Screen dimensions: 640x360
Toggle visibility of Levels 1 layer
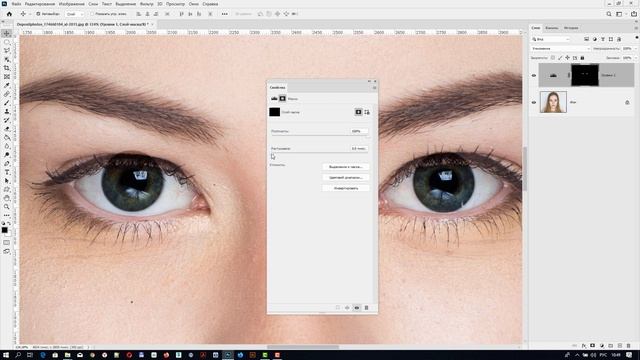534,75
